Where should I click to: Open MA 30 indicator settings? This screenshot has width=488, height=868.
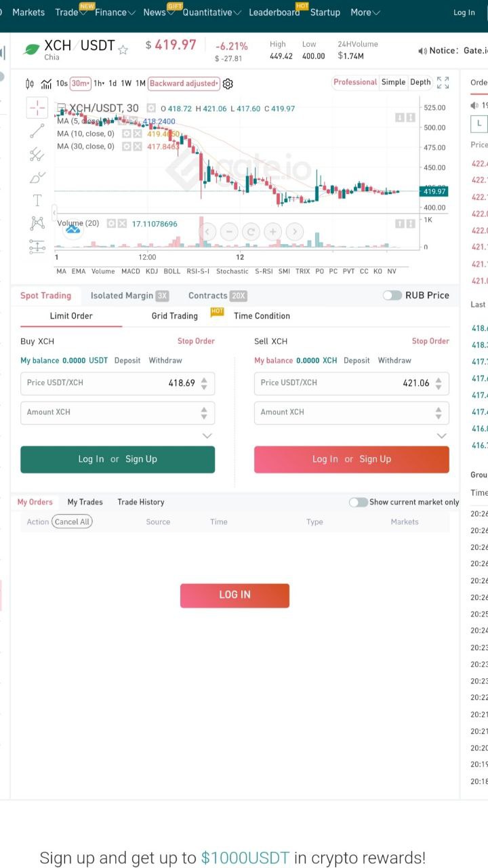127,146
